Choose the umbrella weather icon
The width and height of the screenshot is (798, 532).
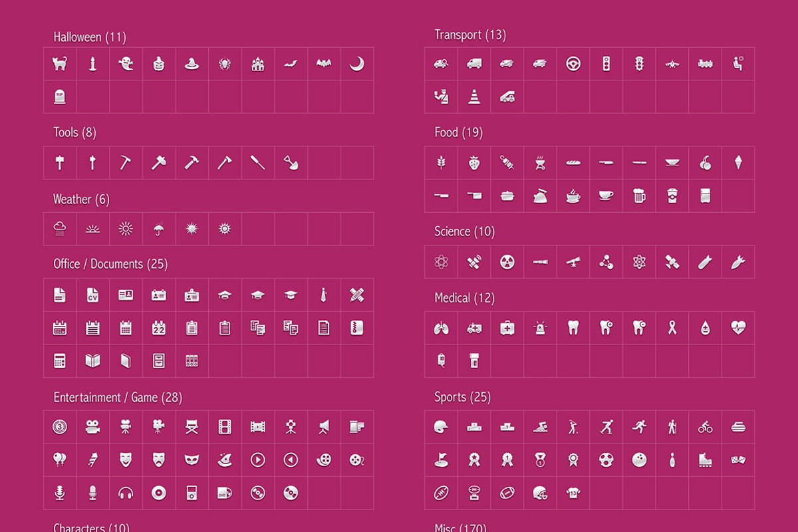tap(159, 229)
